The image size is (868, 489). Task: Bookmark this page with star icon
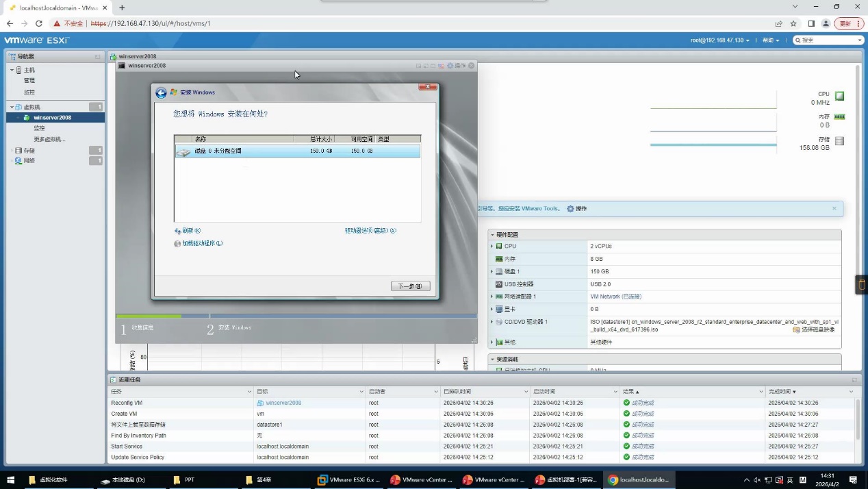(793, 23)
